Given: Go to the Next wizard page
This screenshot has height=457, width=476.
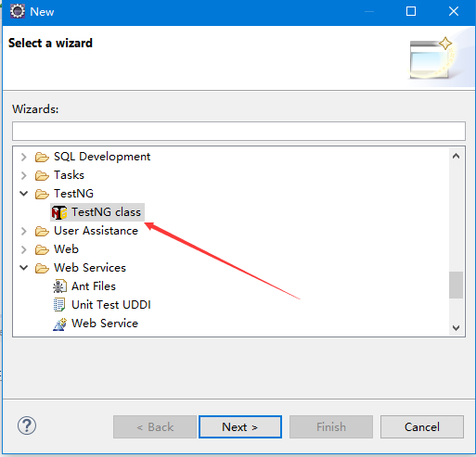Looking at the screenshot, I should point(240,427).
